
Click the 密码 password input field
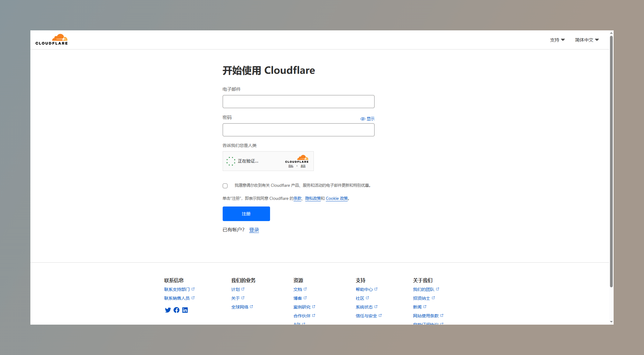click(298, 130)
